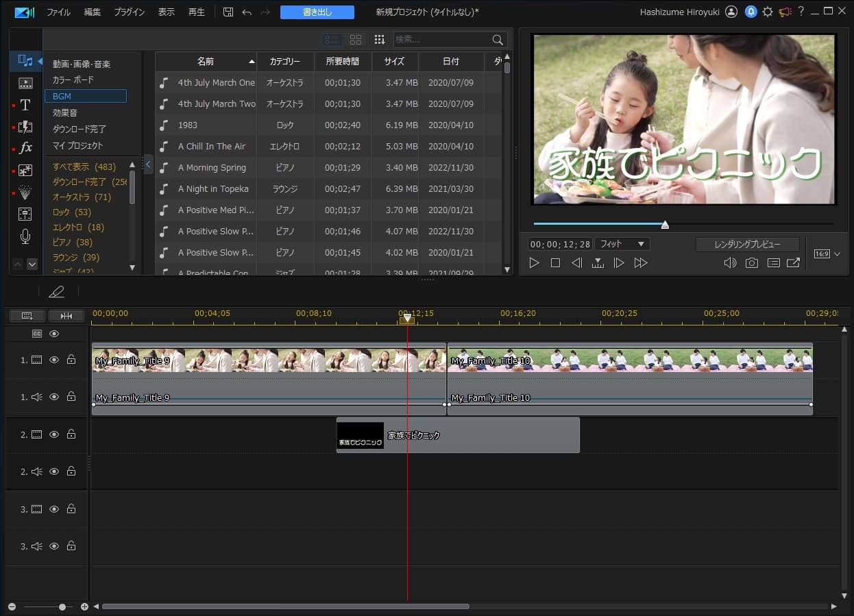
Task: Open the Title room (T icon)
Action: click(x=25, y=105)
